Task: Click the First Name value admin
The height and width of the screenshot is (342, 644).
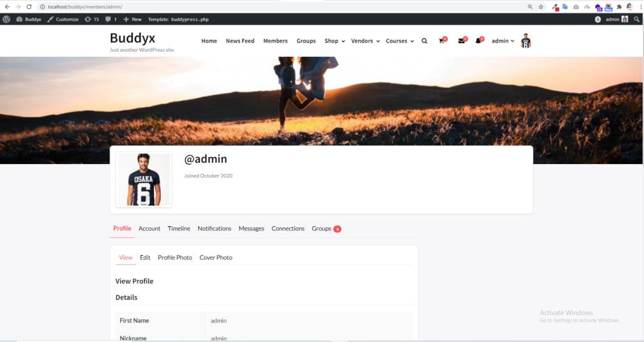Action: coord(219,321)
